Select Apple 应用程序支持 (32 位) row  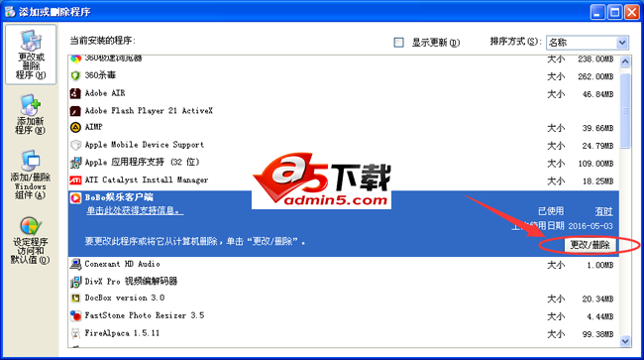tap(344, 163)
